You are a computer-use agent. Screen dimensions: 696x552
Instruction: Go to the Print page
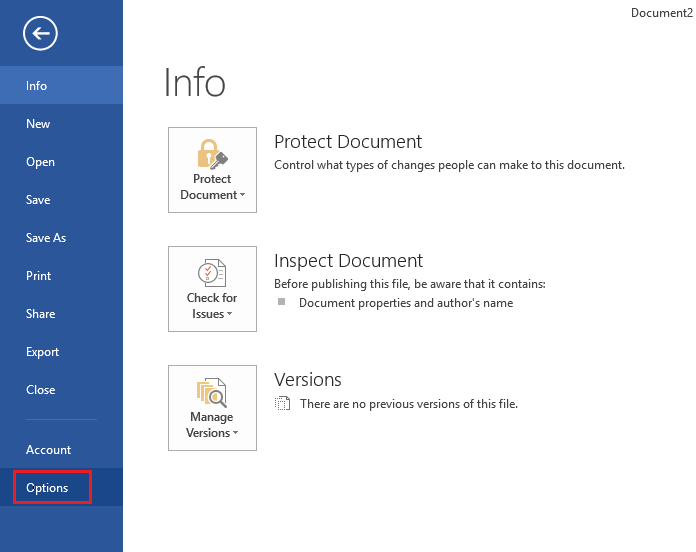click(61, 276)
